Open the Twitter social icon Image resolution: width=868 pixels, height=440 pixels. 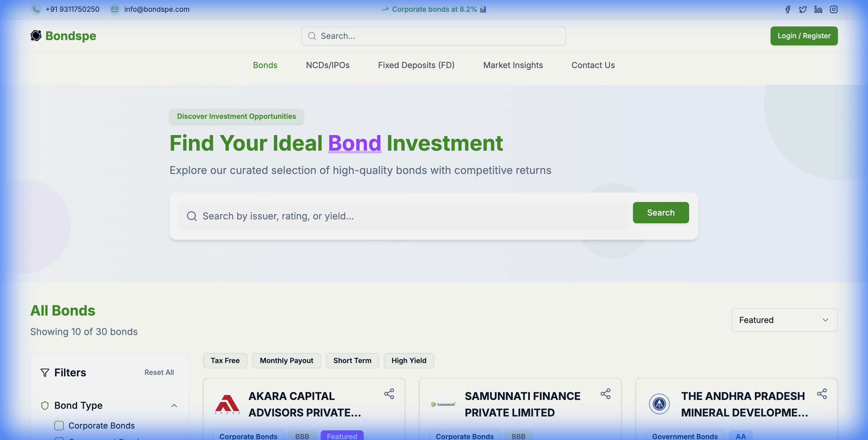click(x=803, y=9)
